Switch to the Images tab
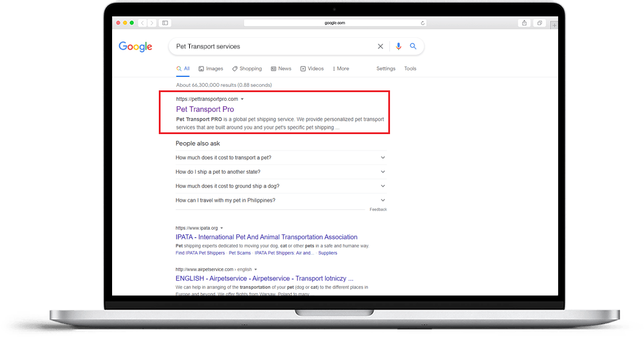644x337 pixels. [x=211, y=69]
